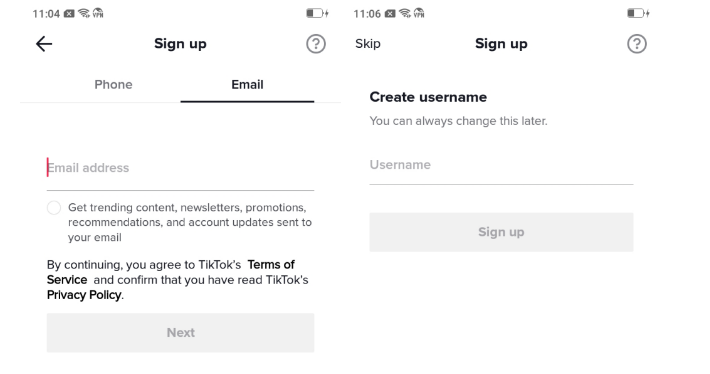
Task: Tap Skip on the Create username screen
Action: [x=368, y=44]
